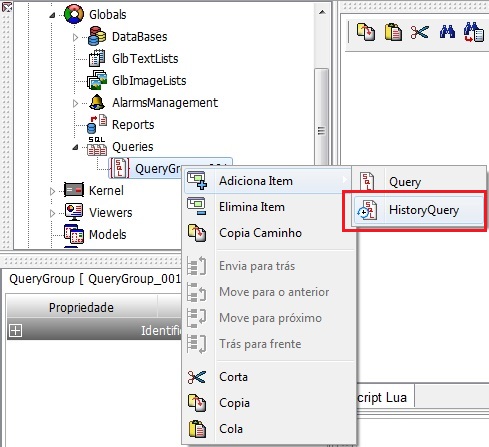Click the AlarmsManagement bell icon
The width and height of the screenshot is (489, 447).
97,102
